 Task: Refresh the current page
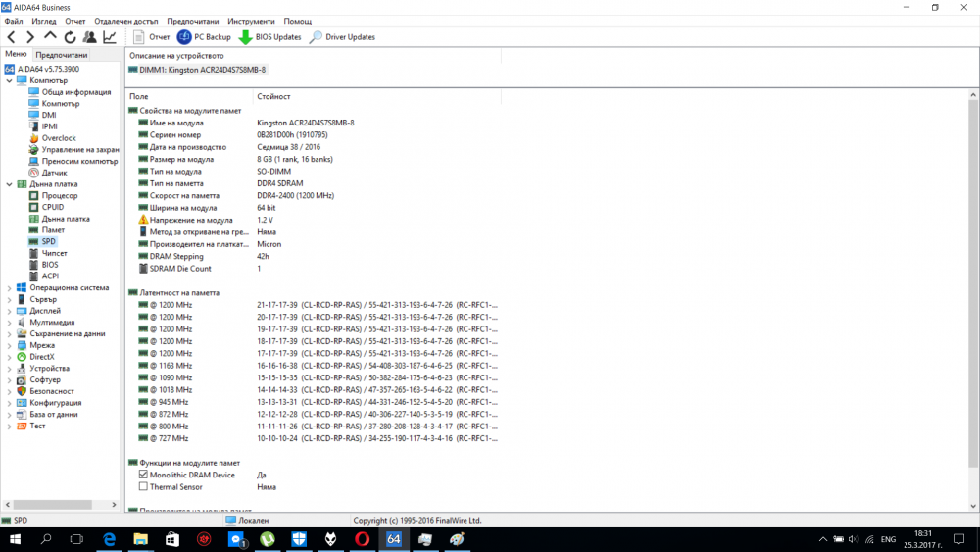point(70,37)
